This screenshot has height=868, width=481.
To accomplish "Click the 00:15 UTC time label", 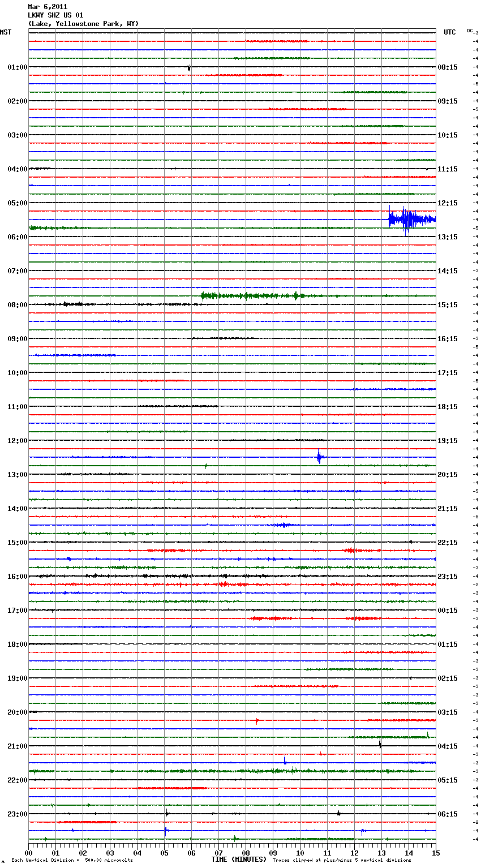I will (x=448, y=611).
